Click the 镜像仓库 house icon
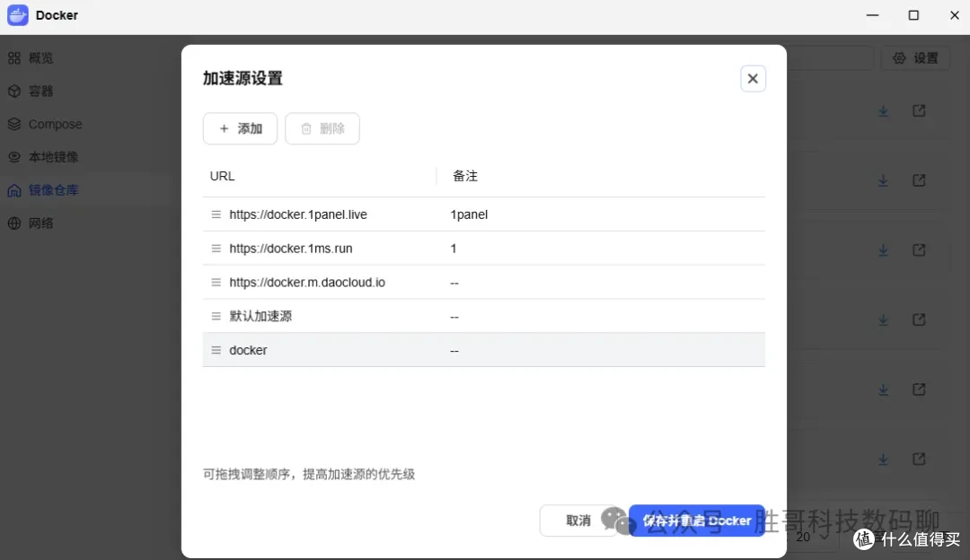Image resolution: width=970 pixels, height=560 pixels. click(x=14, y=190)
